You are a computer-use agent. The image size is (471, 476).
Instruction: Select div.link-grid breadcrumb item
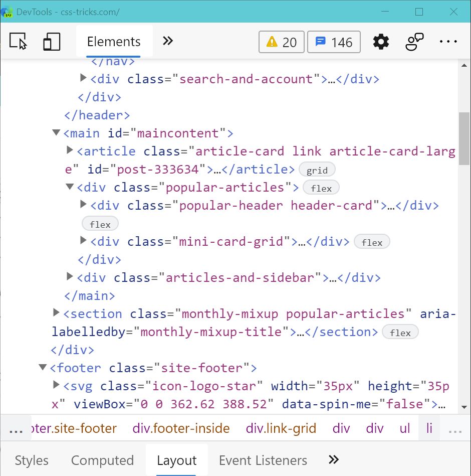click(281, 428)
